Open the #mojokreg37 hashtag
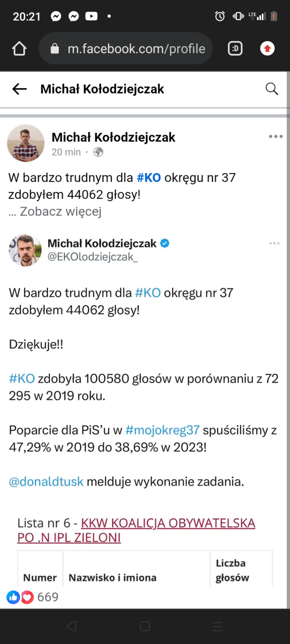The image size is (290, 644). pyautogui.click(x=162, y=430)
